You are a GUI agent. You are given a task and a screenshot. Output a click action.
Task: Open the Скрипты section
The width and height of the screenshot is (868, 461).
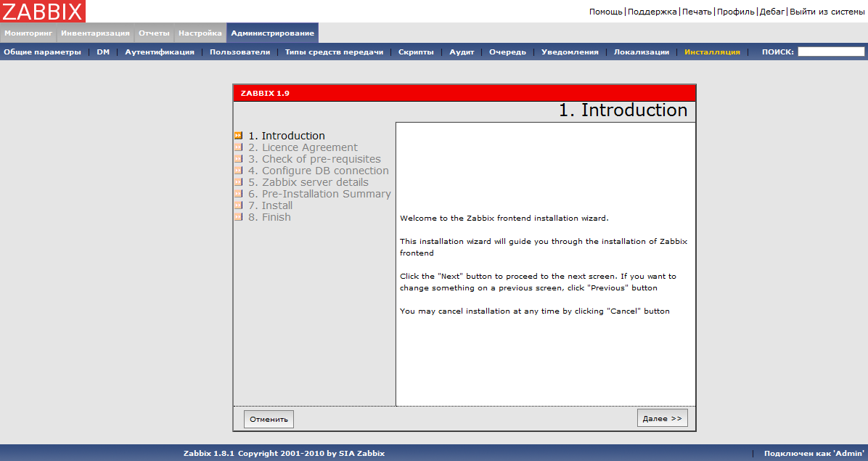coord(417,52)
